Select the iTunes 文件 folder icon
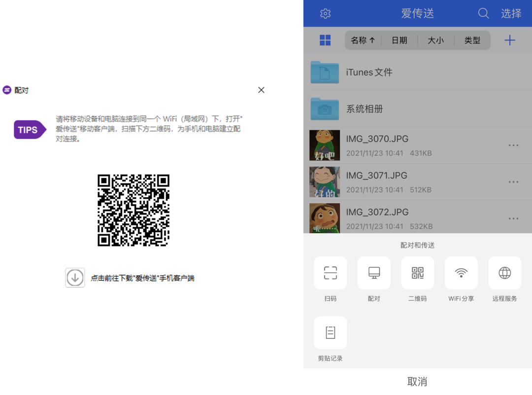 (x=325, y=72)
